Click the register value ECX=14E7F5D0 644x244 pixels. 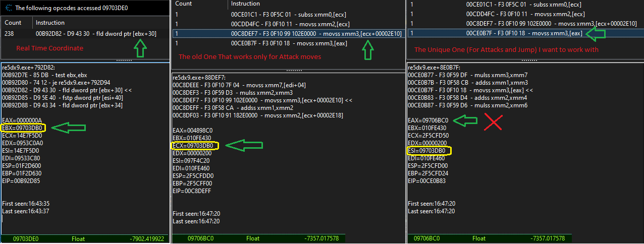(22, 135)
